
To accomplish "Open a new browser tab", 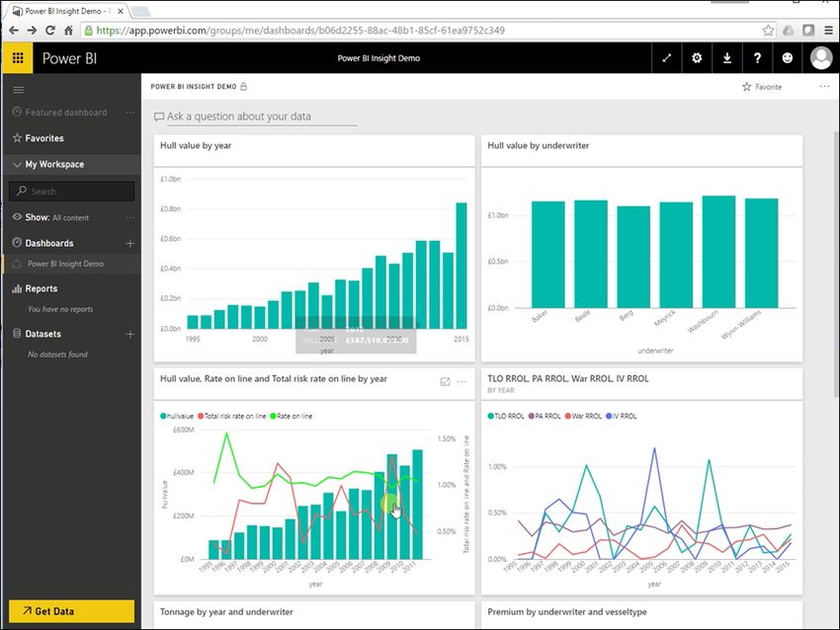I will (139, 11).
